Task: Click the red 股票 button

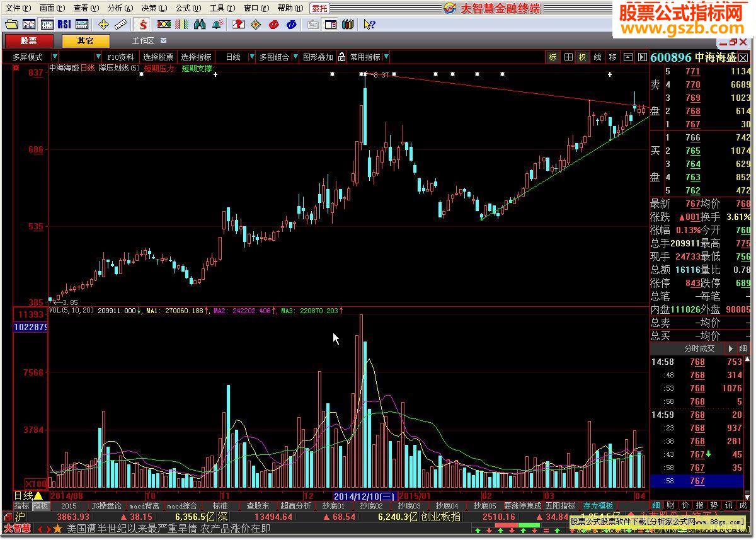Action: (28, 41)
